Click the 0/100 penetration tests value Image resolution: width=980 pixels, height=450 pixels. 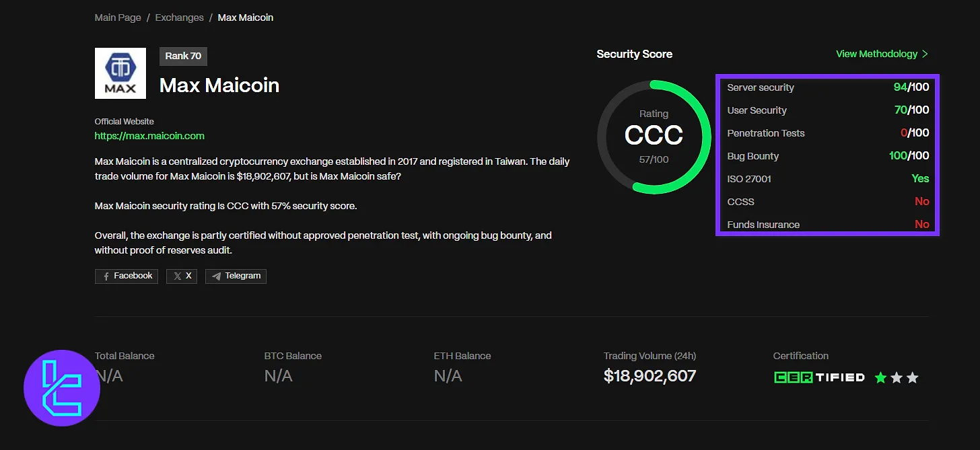coord(915,133)
